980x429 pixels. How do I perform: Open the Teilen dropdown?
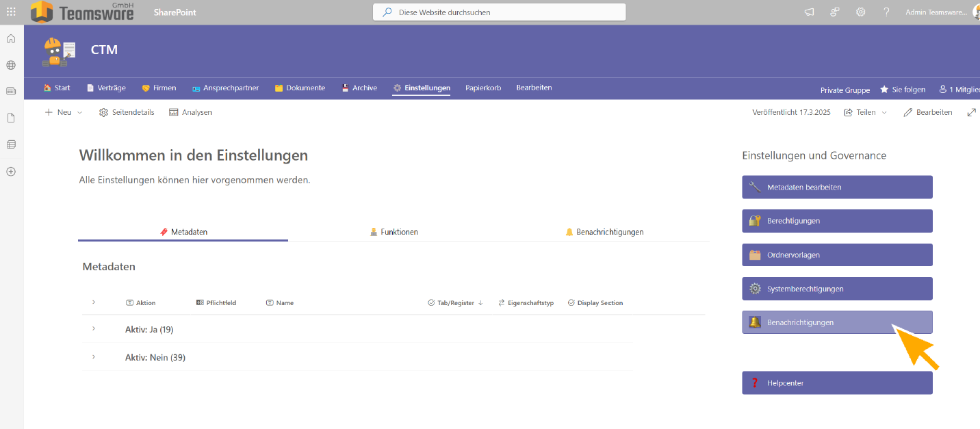coord(866,112)
